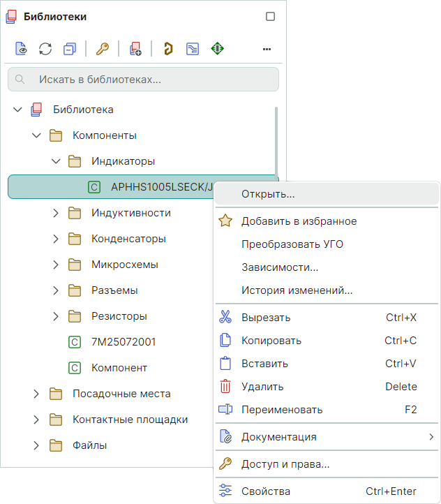Click the schematic symbol icon in toolbar

(x=193, y=49)
